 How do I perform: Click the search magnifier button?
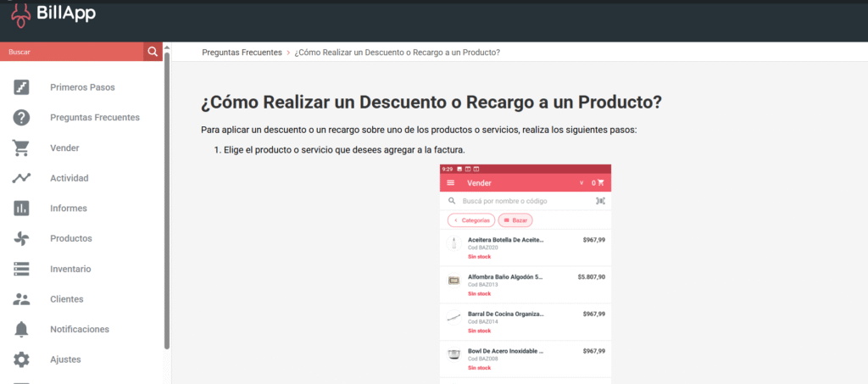point(153,52)
